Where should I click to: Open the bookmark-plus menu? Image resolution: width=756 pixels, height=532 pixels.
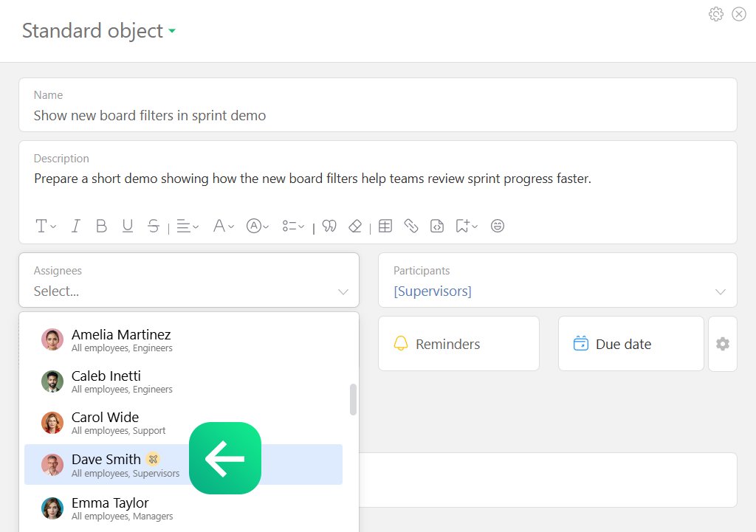[467, 226]
